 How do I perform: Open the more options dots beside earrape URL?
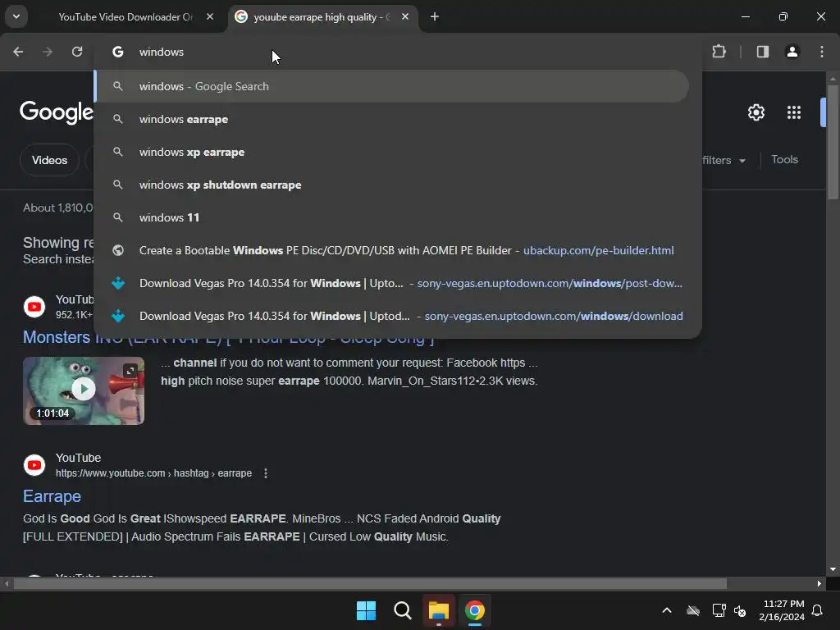266,473
